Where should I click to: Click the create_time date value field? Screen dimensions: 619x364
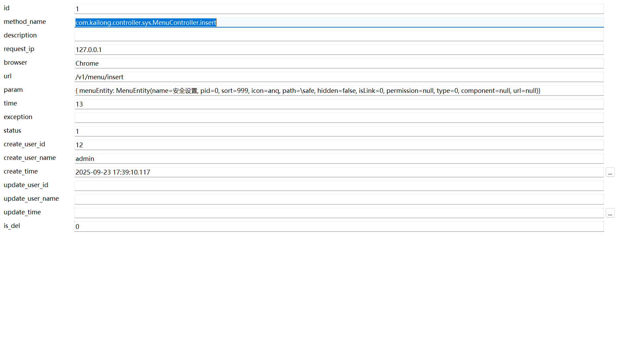point(339,172)
